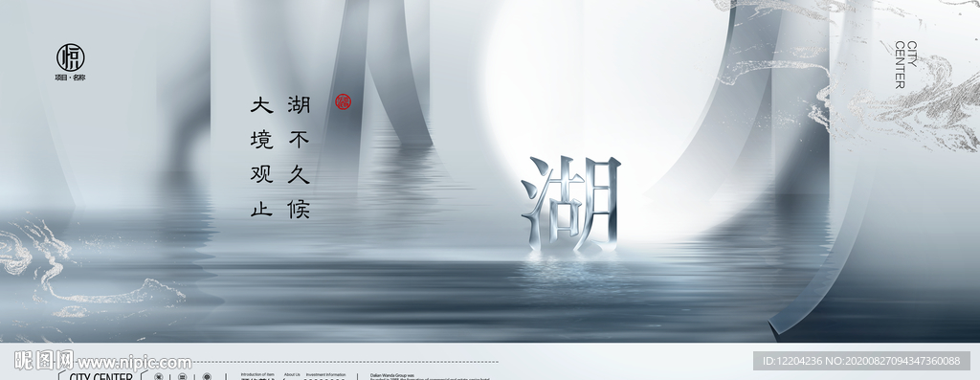980x380 pixels.
Task: Select the 项目·名称 caption under logo
Action: (x=71, y=78)
